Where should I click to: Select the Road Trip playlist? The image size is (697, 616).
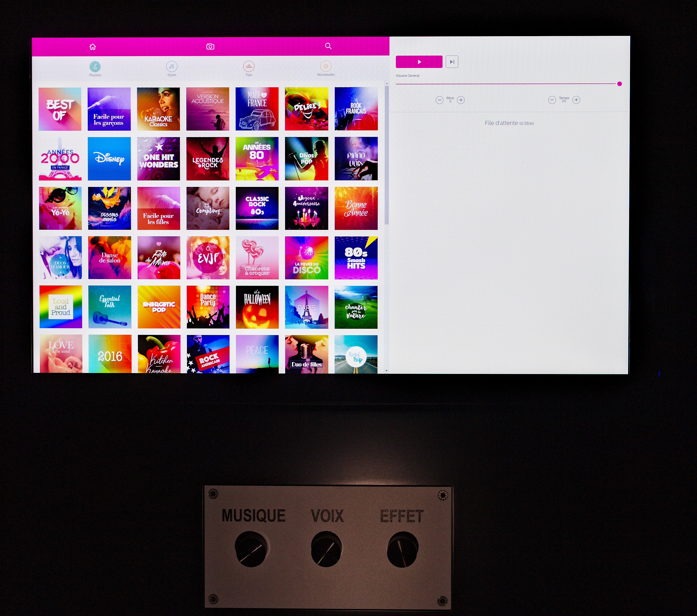coord(356,354)
